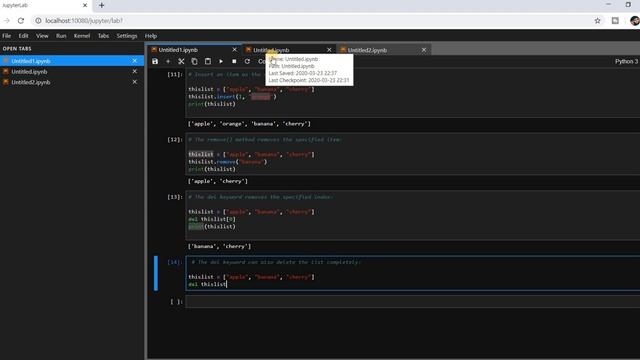
Task: Click output ['banana', 'cherry']
Action: click(x=220, y=246)
